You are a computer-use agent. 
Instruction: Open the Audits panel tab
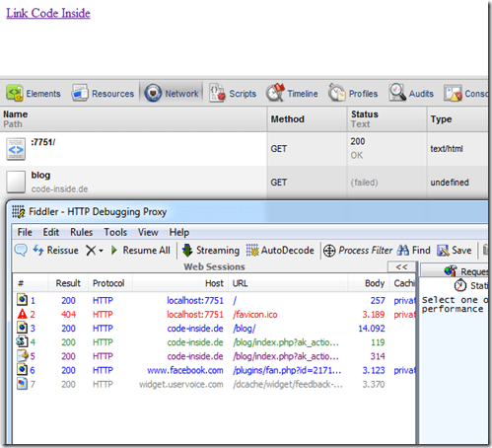tap(411, 94)
